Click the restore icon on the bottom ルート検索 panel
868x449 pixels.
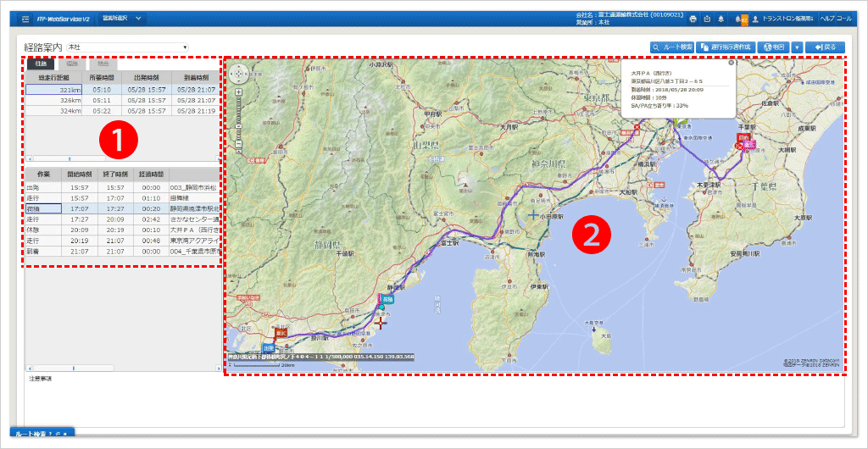tap(57, 434)
